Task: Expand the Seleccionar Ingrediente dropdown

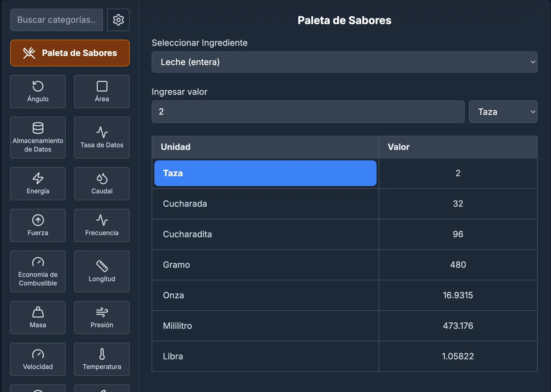Action: click(x=344, y=62)
